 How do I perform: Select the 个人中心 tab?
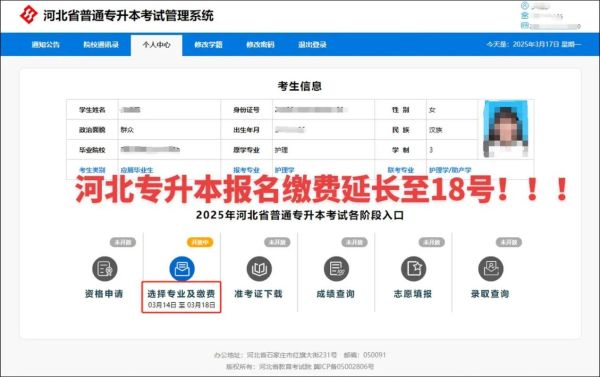coord(157,45)
